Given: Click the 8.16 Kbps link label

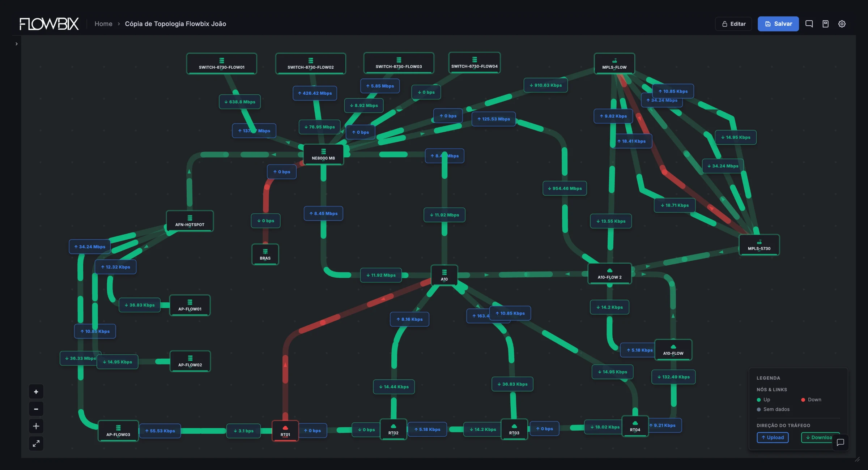Looking at the screenshot, I should (x=410, y=320).
